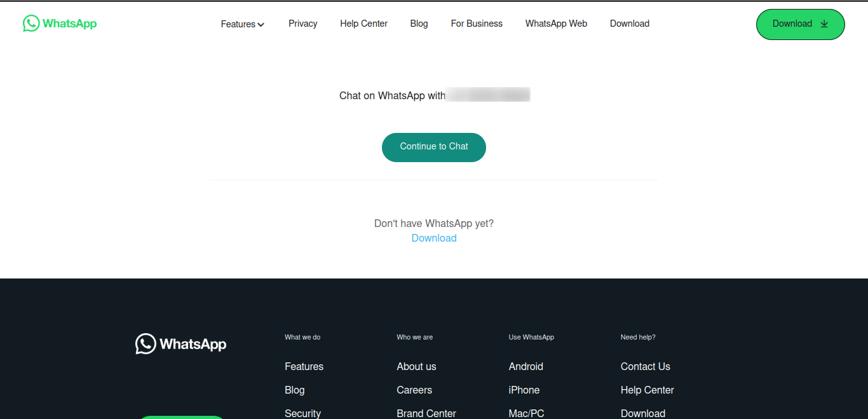Open WhatsApp Web from the navigation
Viewport: 868px width, 419px height.
coord(556,24)
